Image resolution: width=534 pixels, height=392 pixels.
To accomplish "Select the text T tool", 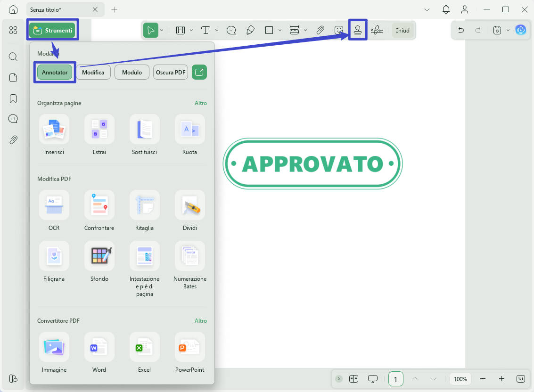I will [205, 30].
